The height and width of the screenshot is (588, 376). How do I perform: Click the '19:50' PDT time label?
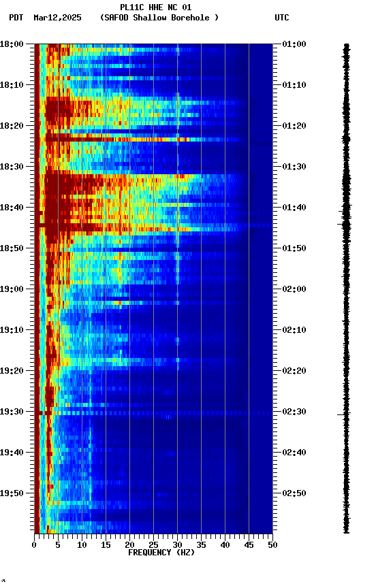click(x=12, y=493)
